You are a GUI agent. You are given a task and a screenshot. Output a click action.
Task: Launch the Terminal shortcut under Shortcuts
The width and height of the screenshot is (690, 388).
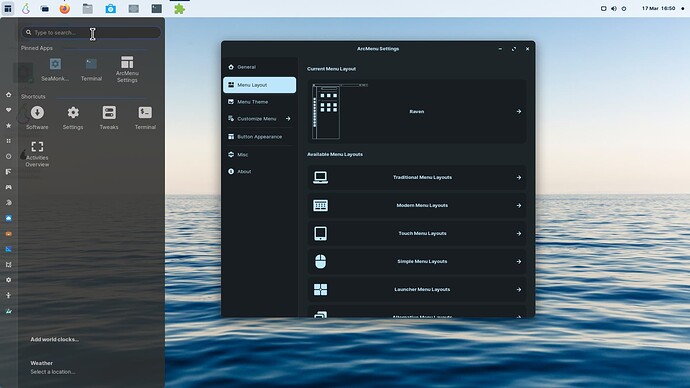[145, 117]
